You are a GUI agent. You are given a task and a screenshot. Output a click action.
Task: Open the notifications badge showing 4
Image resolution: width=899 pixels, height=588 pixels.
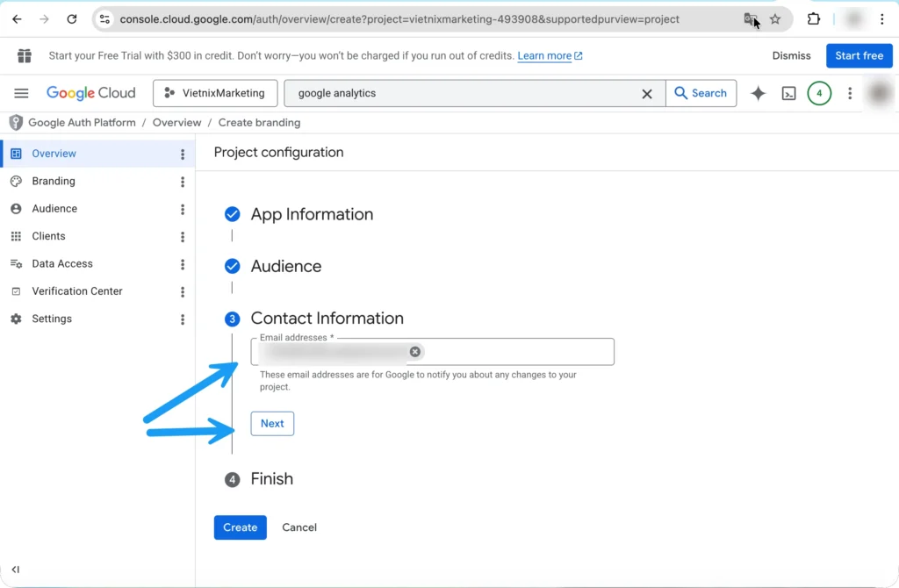pos(818,92)
